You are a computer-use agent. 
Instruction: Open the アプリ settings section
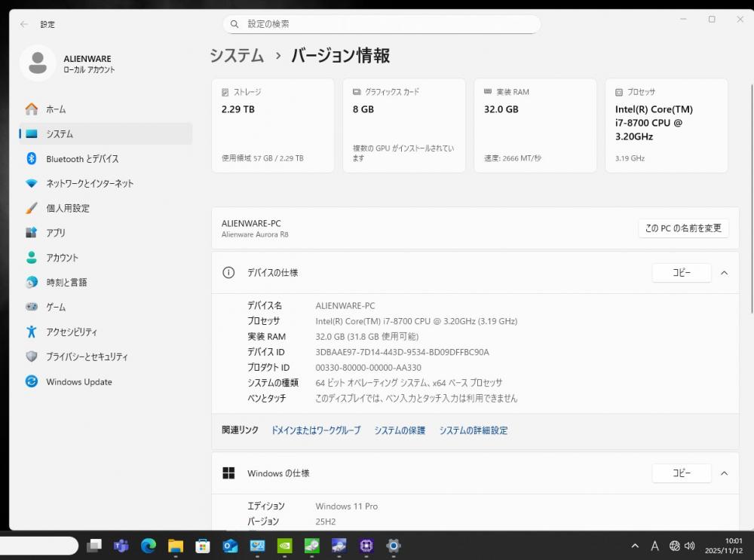coord(56,233)
